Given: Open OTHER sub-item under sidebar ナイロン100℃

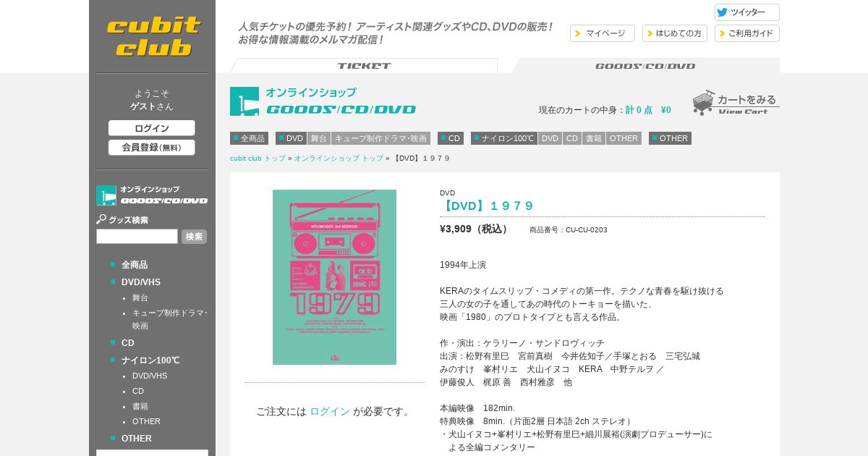Looking at the screenshot, I should [x=146, y=421].
